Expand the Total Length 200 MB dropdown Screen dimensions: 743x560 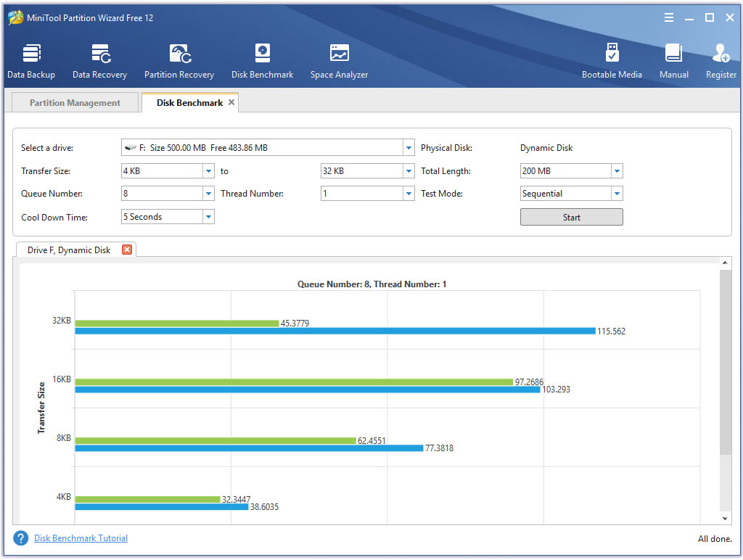[x=616, y=170]
